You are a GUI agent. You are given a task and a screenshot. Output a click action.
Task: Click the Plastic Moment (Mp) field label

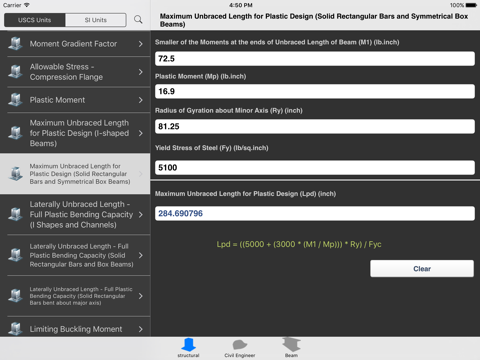pyautogui.click(x=200, y=76)
